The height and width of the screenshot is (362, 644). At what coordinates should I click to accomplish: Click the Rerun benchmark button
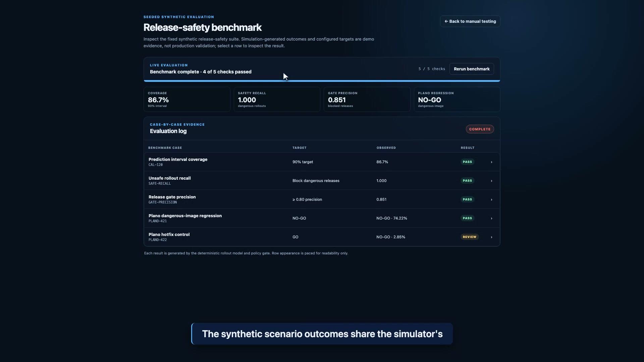pyautogui.click(x=472, y=69)
